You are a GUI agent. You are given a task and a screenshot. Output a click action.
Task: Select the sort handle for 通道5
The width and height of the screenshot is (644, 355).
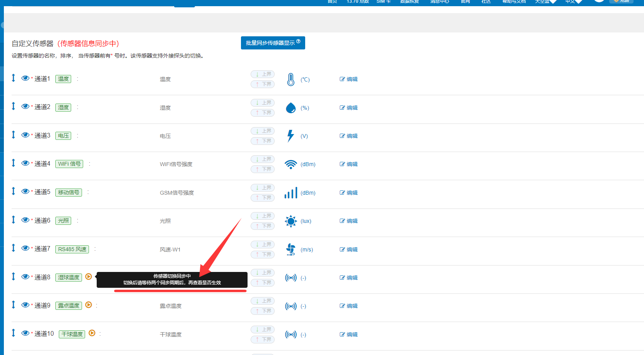click(x=14, y=191)
